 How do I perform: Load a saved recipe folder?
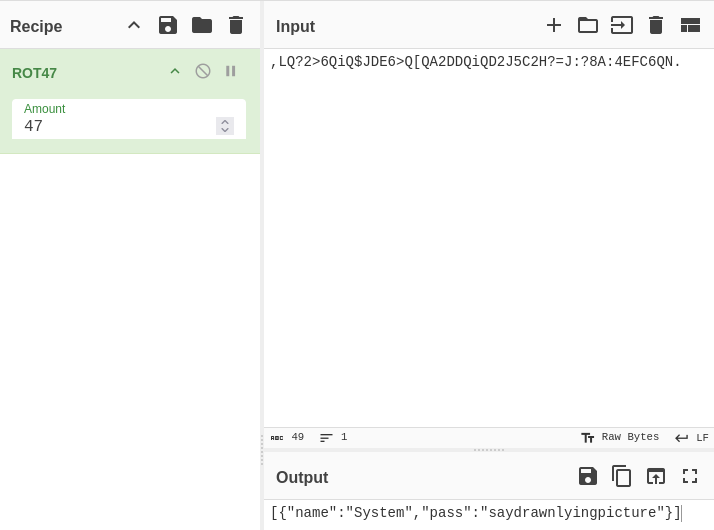[x=202, y=25]
